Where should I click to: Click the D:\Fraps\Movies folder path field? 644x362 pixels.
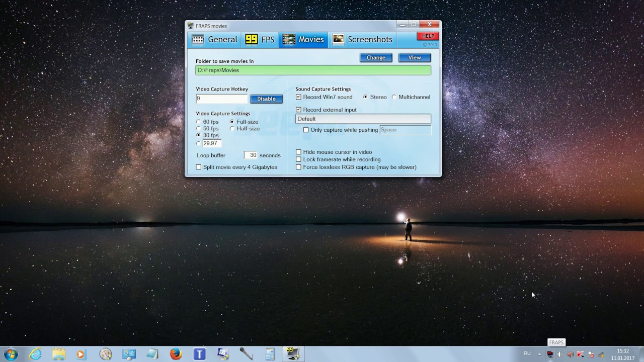313,70
